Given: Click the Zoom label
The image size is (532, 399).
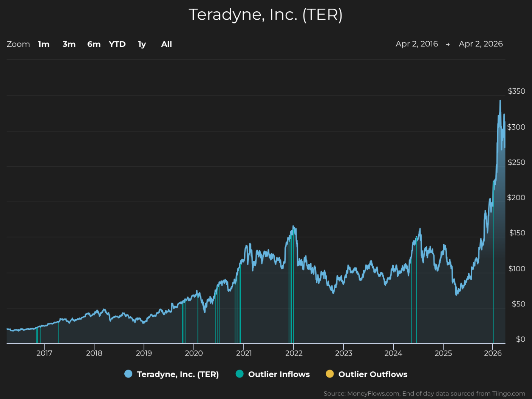Looking at the screenshot, I should tap(18, 44).
